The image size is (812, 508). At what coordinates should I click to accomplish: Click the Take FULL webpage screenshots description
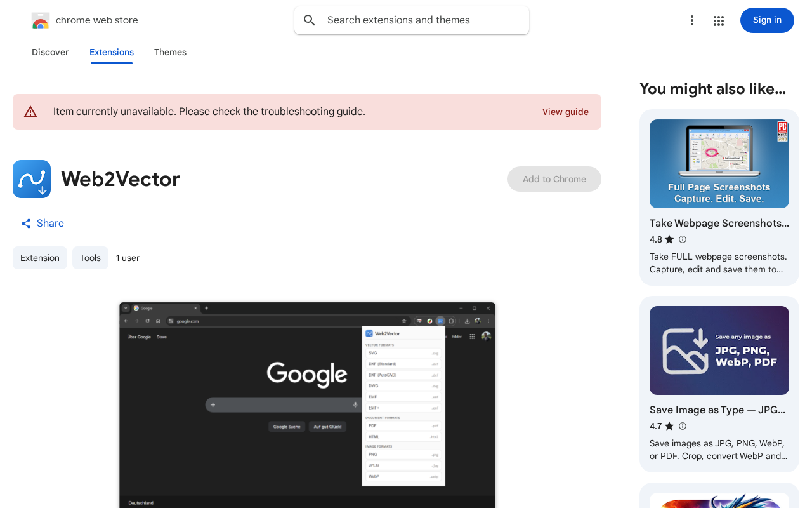718,263
